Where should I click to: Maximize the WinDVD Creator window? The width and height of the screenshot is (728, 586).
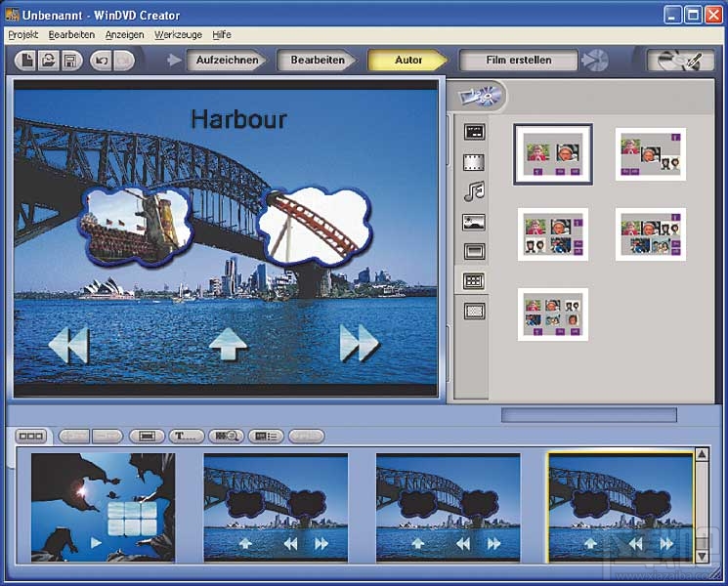(x=693, y=16)
